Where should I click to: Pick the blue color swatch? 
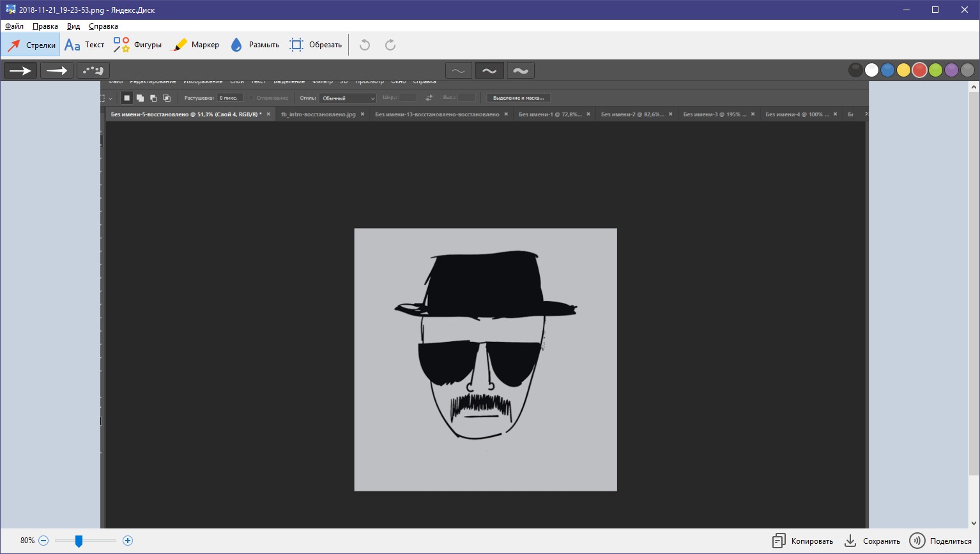pos(887,70)
